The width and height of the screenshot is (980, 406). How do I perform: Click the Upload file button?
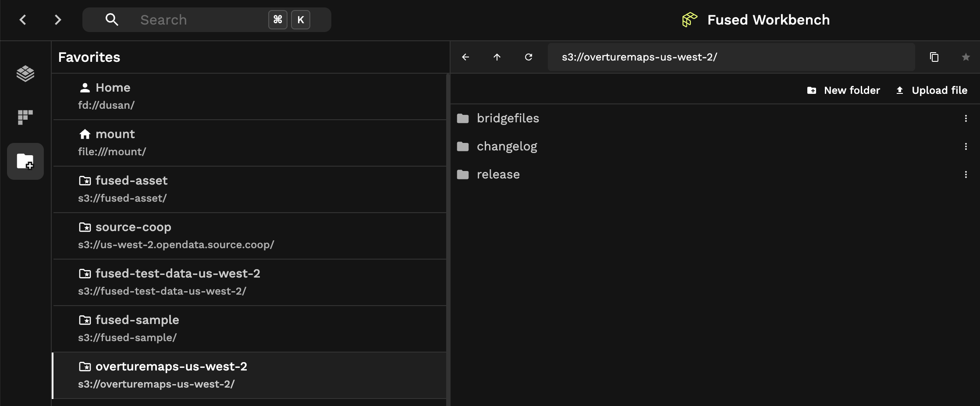(x=931, y=90)
